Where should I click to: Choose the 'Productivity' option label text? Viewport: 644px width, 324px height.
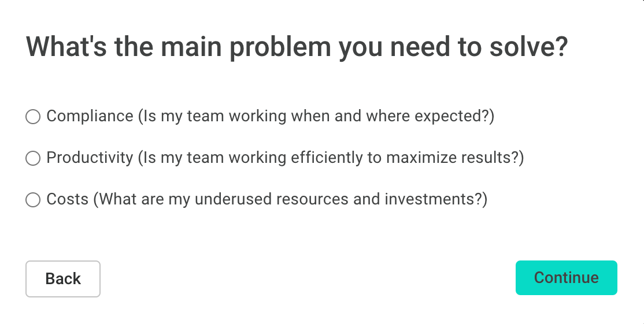[90, 158]
